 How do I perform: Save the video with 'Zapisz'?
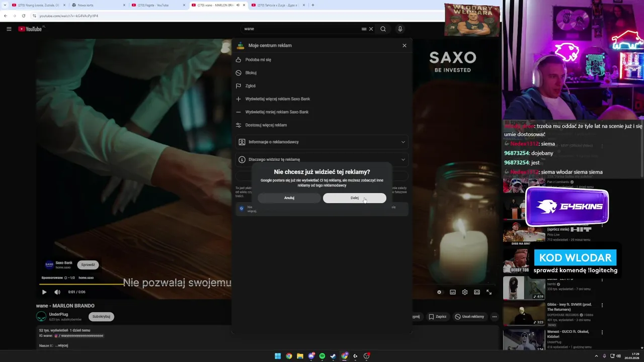click(x=438, y=317)
